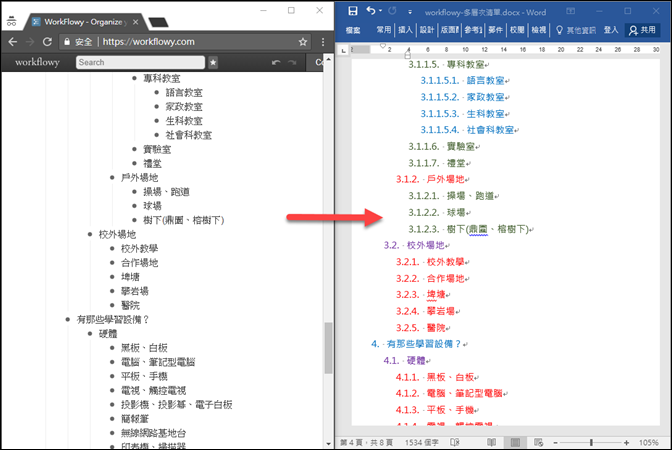Click the browser forward arrow

click(30, 42)
